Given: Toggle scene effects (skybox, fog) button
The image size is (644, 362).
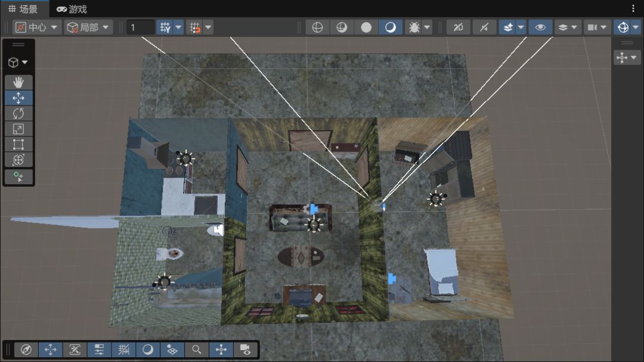Looking at the screenshot, I should click(x=508, y=27).
